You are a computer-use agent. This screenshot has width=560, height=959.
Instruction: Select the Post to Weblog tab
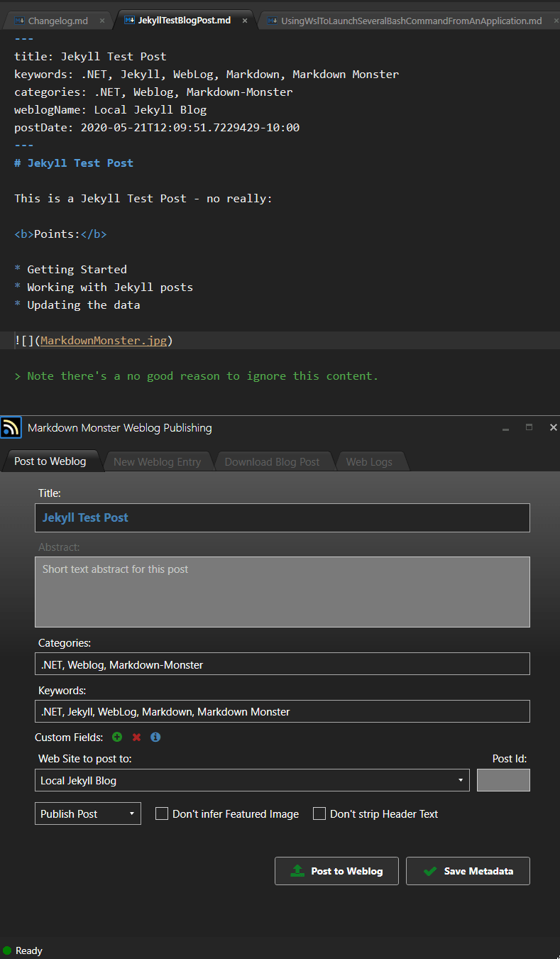point(50,461)
